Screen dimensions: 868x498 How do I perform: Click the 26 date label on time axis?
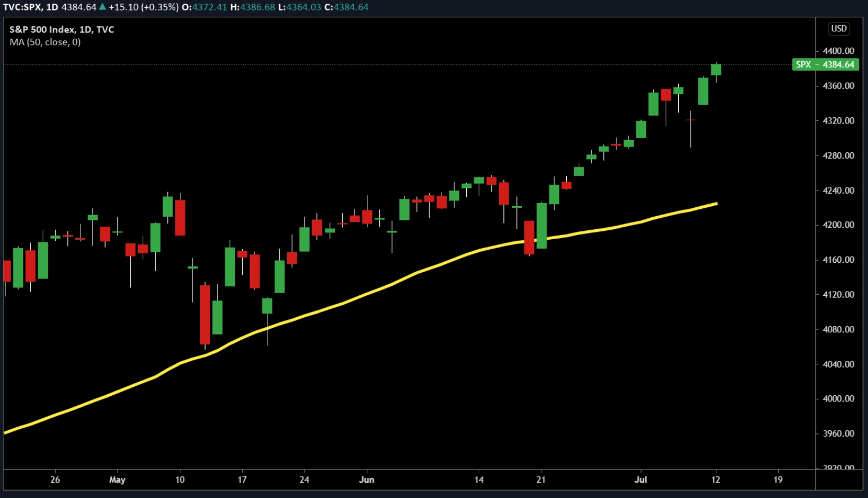tap(55, 479)
